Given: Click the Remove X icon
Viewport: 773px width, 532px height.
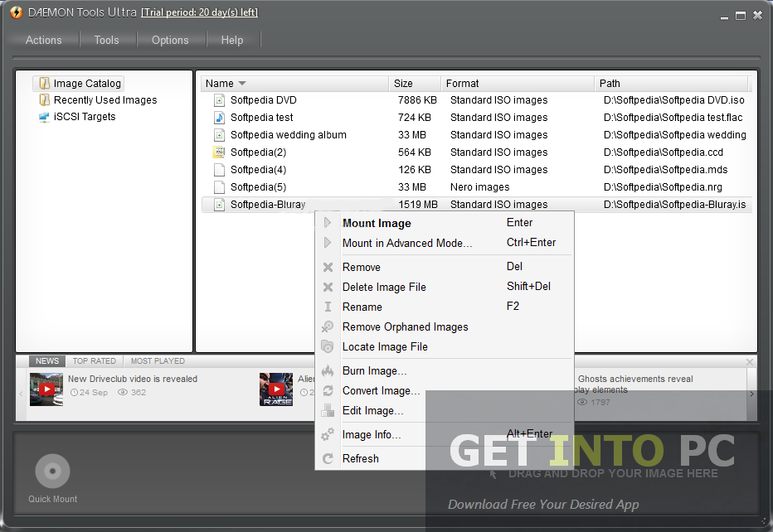Looking at the screenshot, I should [328, 267].
